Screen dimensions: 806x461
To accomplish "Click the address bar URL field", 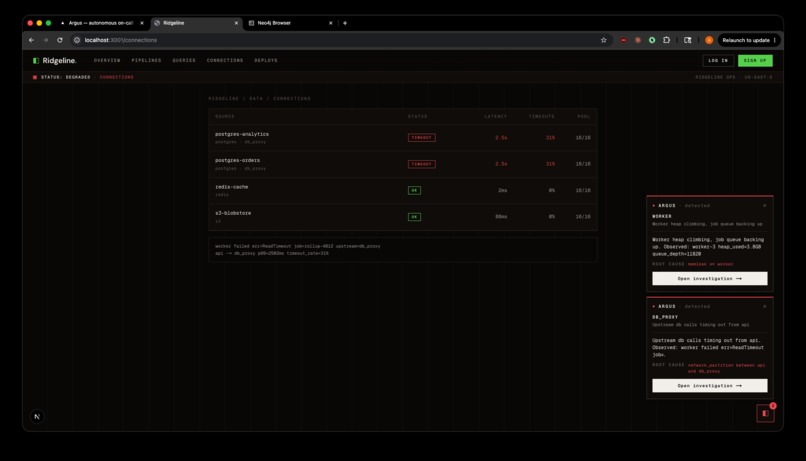I will [x=339, y=40].
